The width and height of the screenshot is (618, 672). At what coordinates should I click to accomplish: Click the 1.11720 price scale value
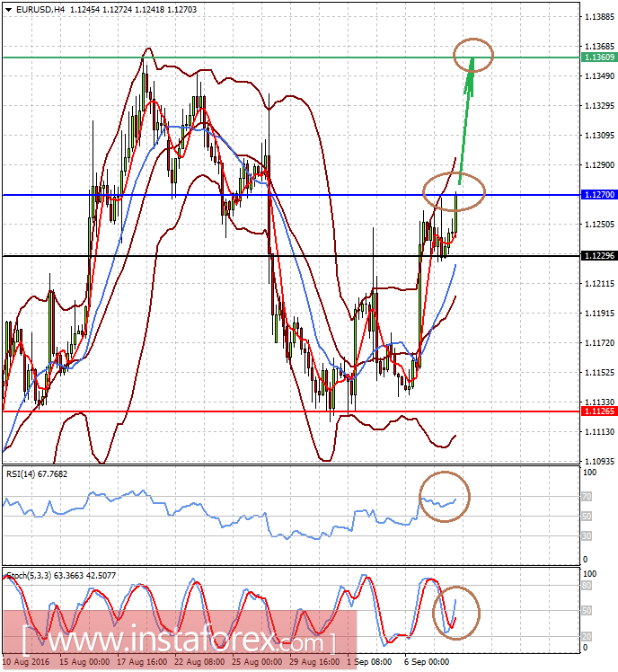tap(599, 343)
